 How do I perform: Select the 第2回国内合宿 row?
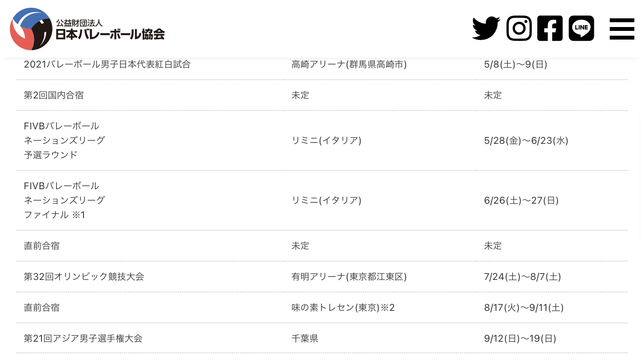322,95
